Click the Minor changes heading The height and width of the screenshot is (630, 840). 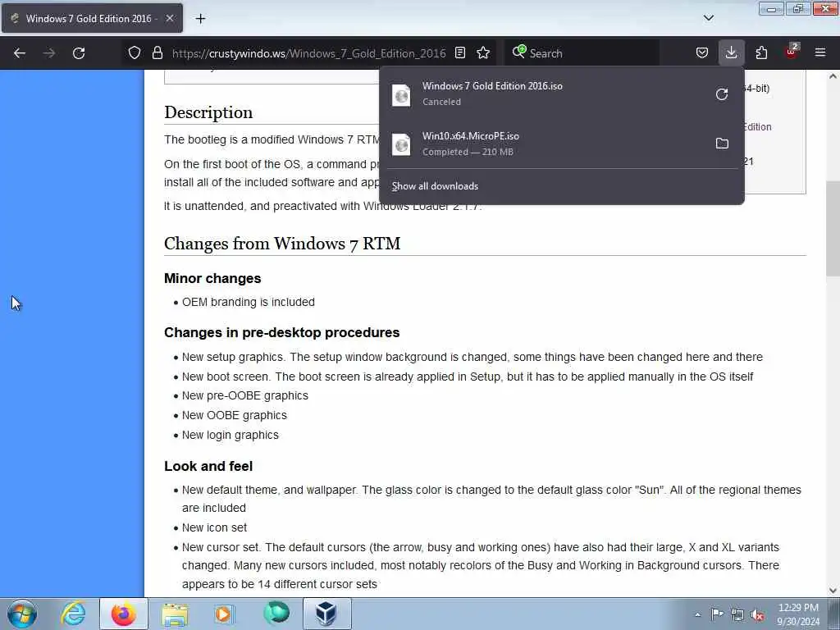point(212,279)
